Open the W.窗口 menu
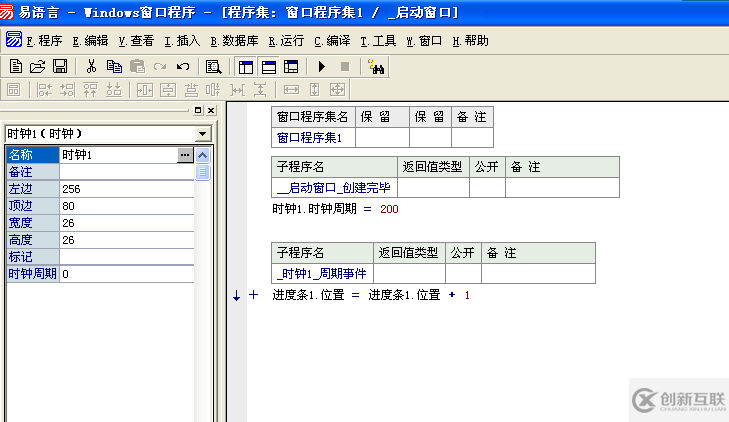 (424, 41)
